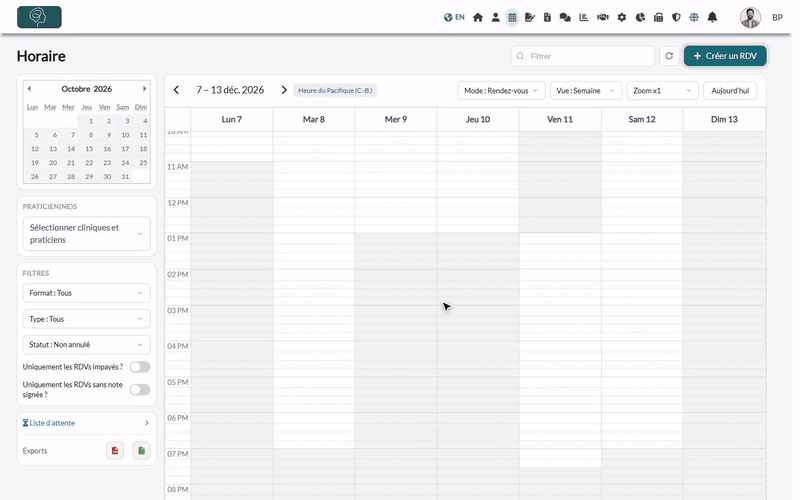Open the notes pencil icon in the top bar
This screenshot has width=800, height=500.
coord(530,17)
